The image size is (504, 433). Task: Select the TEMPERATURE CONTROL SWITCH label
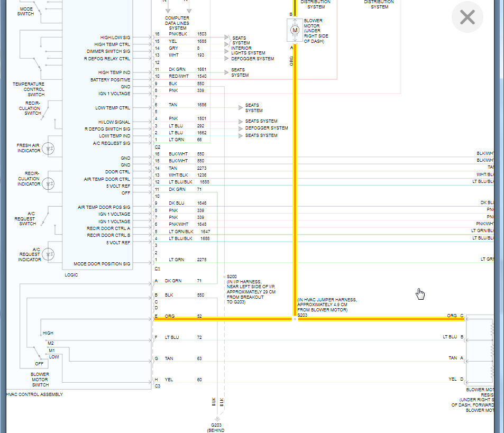29,89
